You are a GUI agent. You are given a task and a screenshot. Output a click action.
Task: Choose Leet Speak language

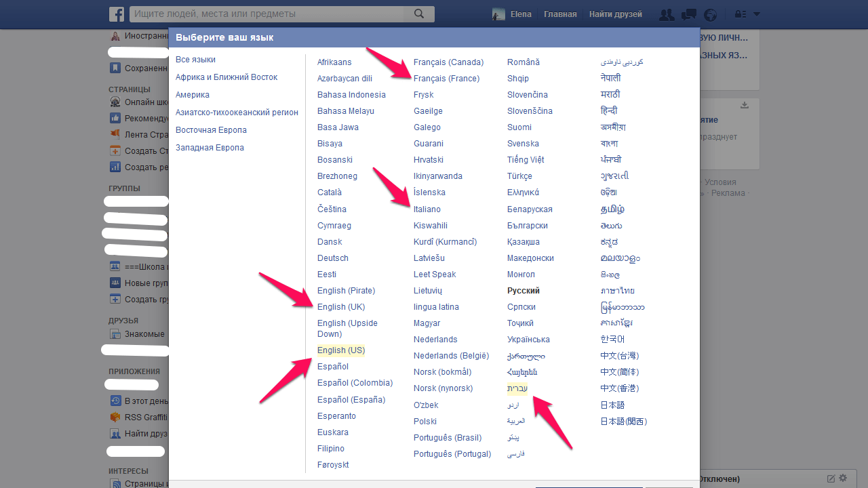point(435,274)
